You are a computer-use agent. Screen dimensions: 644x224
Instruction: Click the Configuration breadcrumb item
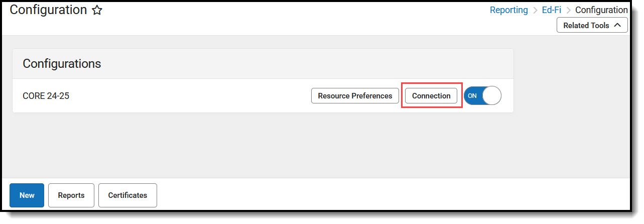(x=601, y=10)
